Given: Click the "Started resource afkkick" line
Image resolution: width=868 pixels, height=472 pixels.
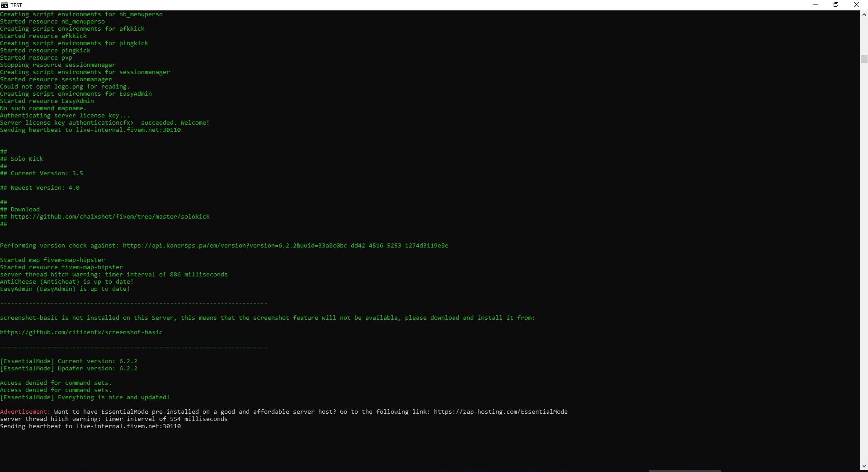Looking at the screenshot, I should tap(43, 36).
